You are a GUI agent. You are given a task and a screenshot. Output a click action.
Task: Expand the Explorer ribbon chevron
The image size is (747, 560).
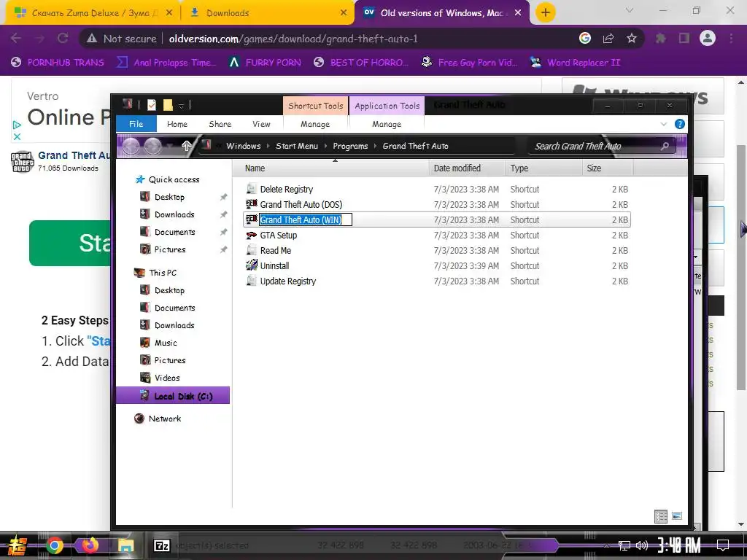pos(664,124)
